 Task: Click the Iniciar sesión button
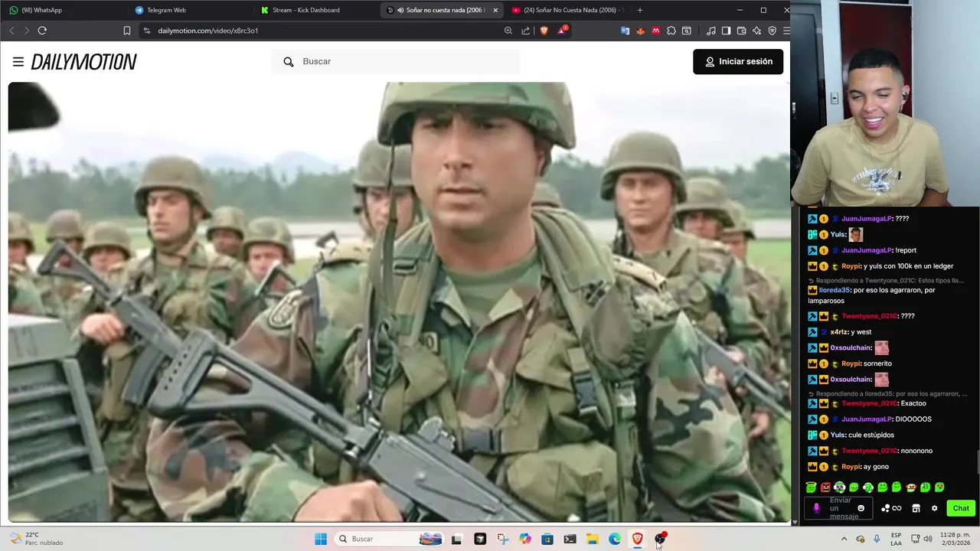pyautogui.click(x=738, y=61)
